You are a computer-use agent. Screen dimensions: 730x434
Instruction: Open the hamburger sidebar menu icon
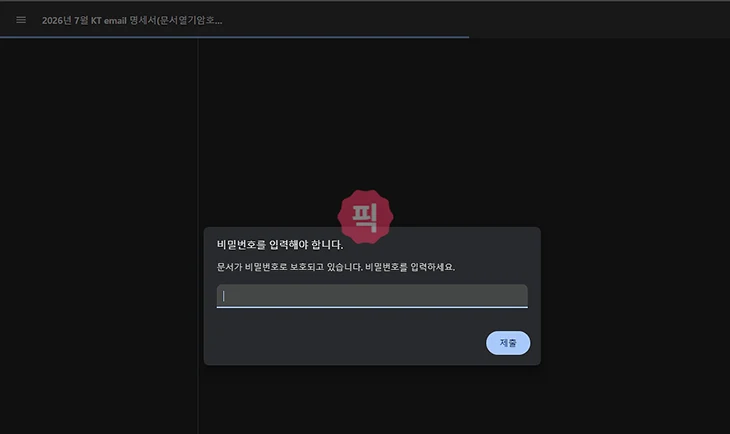(21, 20)
